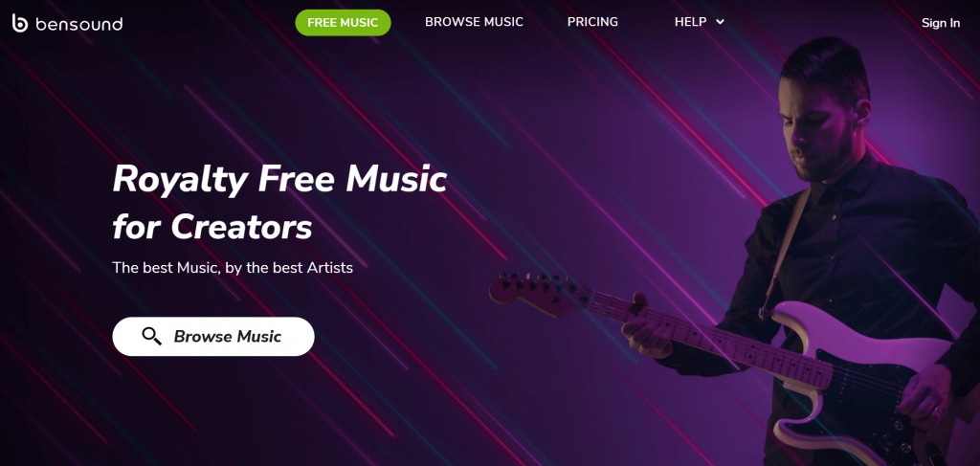Viewport: 980px width, 466px height.
Task: Click the Sign In link
Action: pyautogui.click(x=940, y=23)
